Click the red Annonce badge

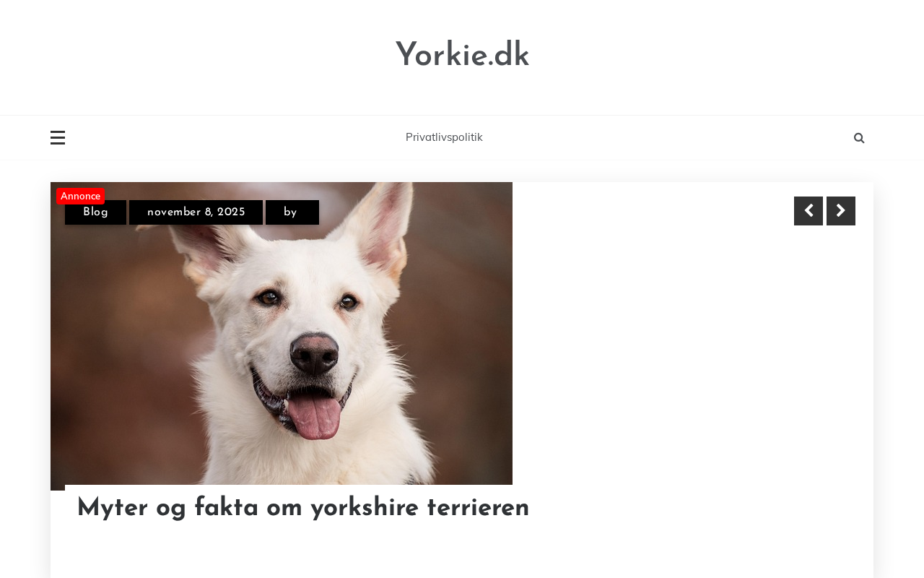click(x=80, y=196)
